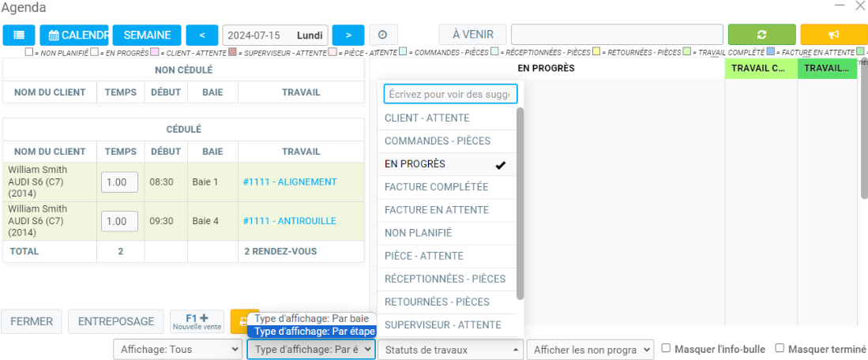Click the status suggestions search field
Viewport: 868px width, 360px height.
pyautogui.click(x=450, y=95)
